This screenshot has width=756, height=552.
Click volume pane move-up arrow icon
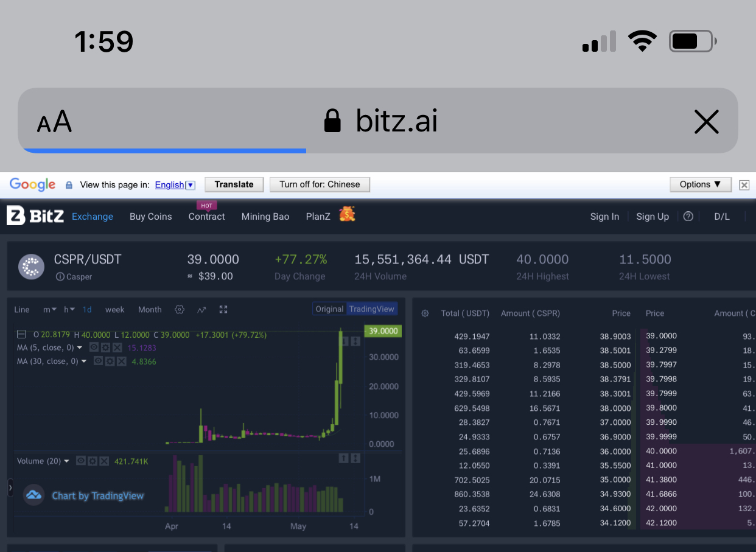point(344,458)
